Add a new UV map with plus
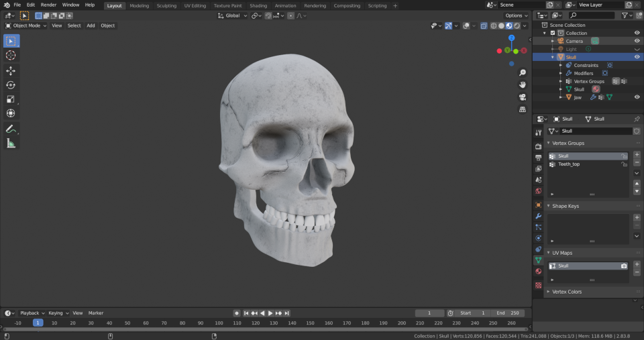This screenshot has width=644, height=340. 637,264
